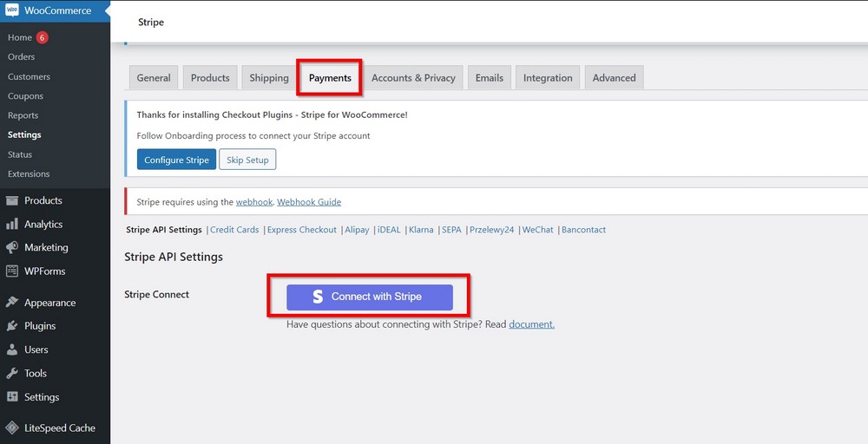The width and height of the screenshot is (868, 444).
Task: Switch to the Emails tab
Action: pos(490,77)
